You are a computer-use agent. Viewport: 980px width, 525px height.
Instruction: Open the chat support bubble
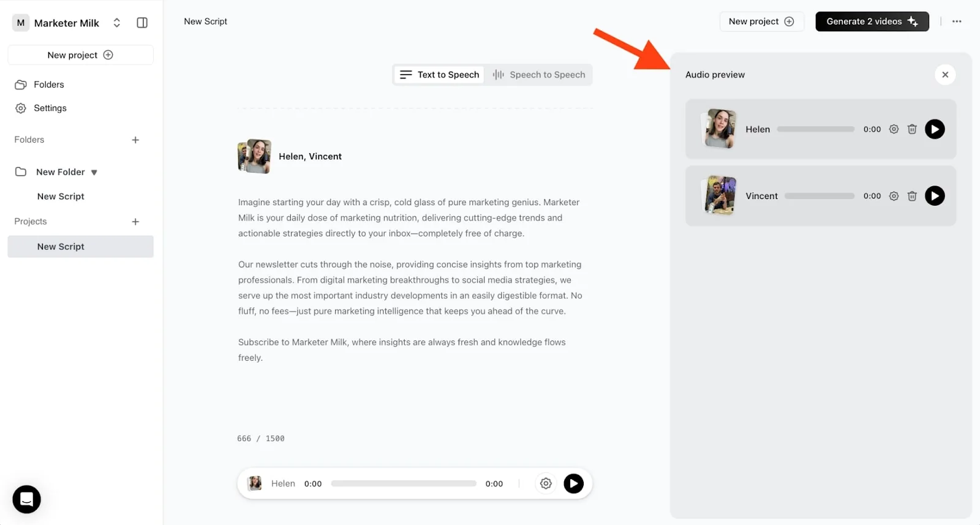coord(26,499)
